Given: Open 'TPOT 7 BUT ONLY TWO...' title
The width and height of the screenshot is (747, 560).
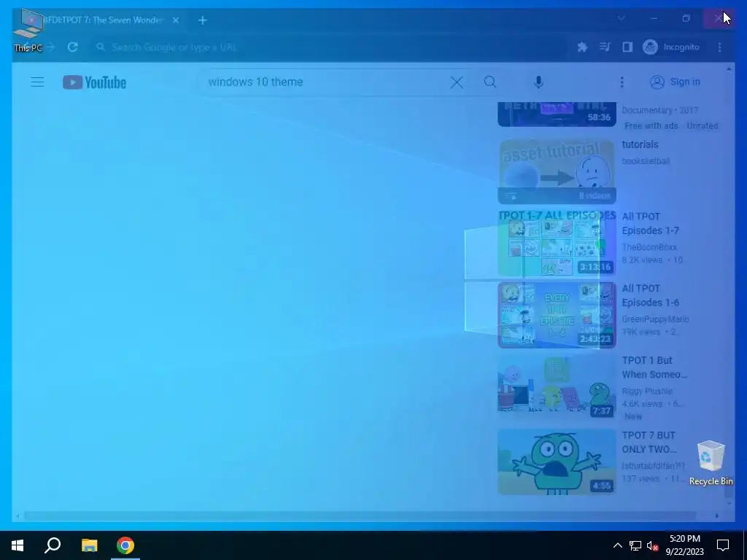Looking at the screenshot, I should pos(649,443).
